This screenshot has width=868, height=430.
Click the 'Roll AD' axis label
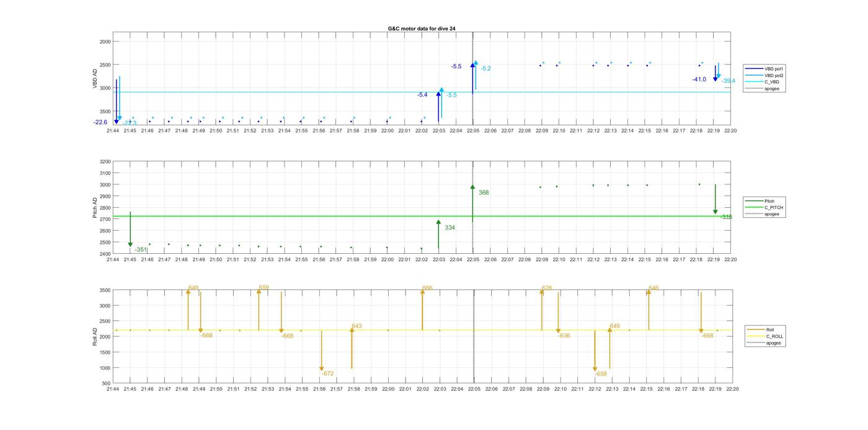click(95, 337)
